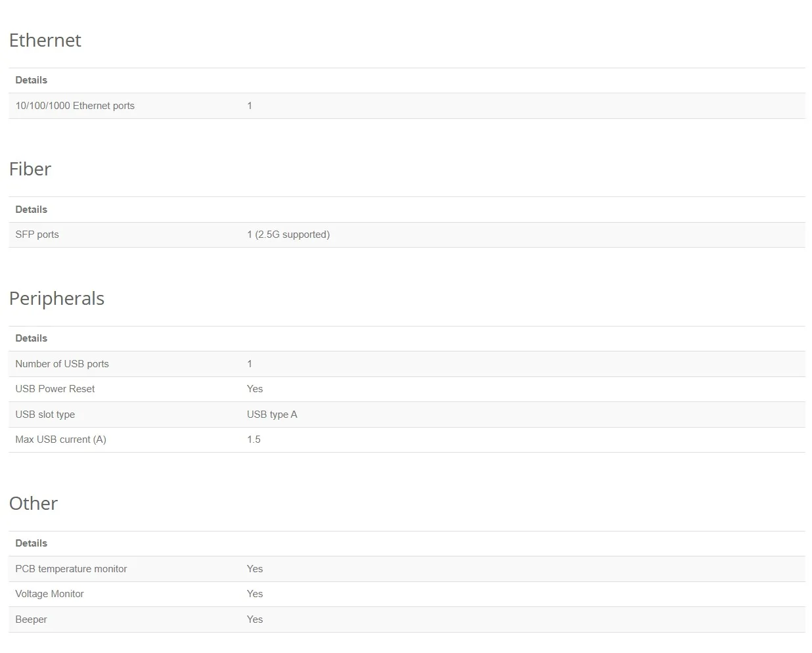This screenshot has height=653, width=812.
Task: Click the 'PCB temperature monitor' label
Action: click(x=71, y=569)
